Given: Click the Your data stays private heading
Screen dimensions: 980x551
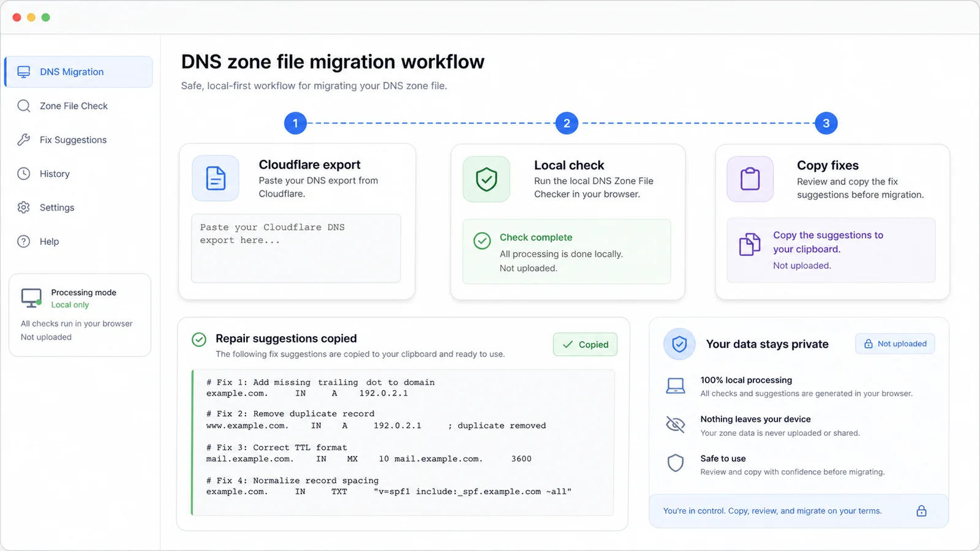Looking at the screenshot, I should 767,344.
